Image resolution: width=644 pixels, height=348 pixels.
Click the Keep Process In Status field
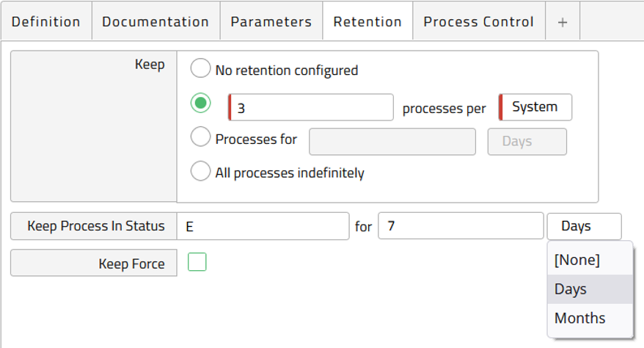263,226
